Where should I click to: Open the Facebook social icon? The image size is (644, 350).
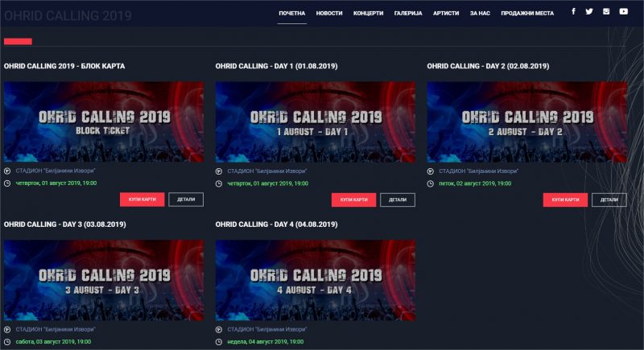point(573,11)
